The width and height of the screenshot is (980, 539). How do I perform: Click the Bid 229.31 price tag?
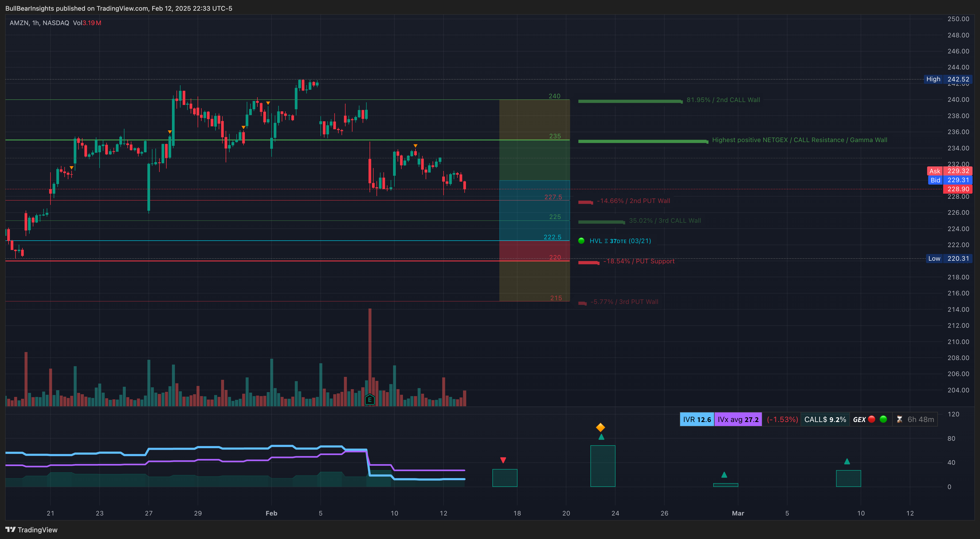950,180
